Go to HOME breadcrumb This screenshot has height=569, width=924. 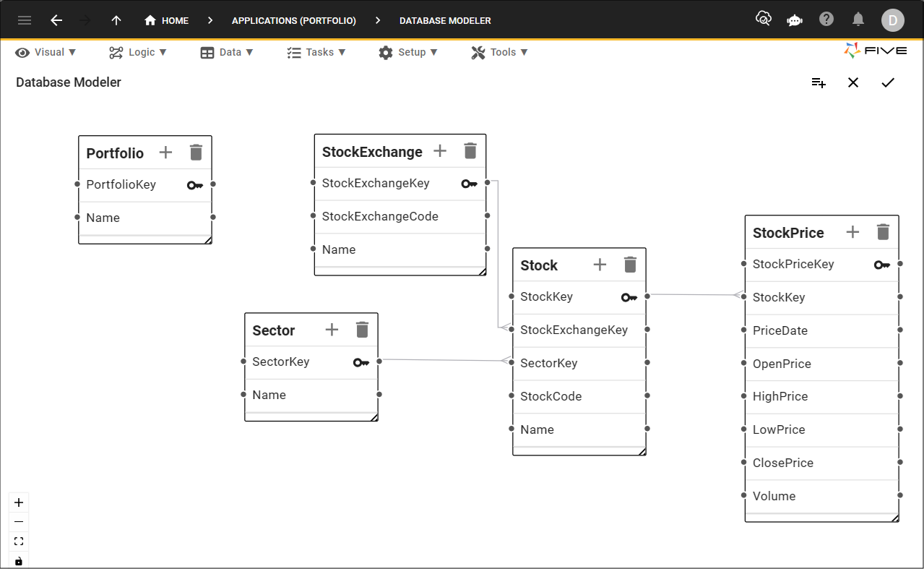click(x=167, y=20)
